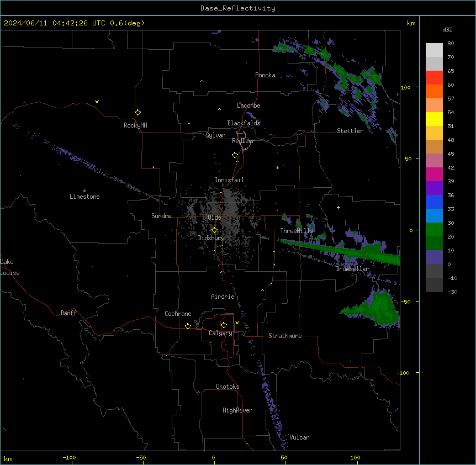Click the Lake Louise label
Image resolution: width=476 pixels, height=465 pixels.
(10, 267)
